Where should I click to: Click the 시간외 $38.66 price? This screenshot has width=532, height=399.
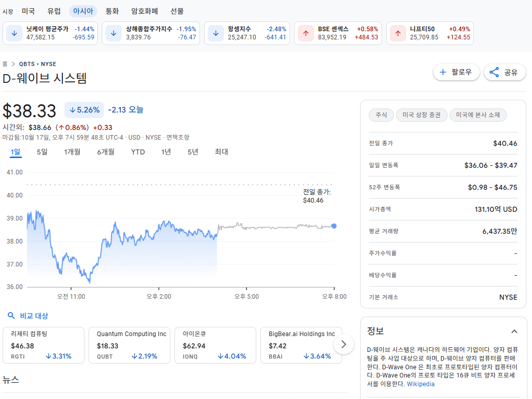40,127
